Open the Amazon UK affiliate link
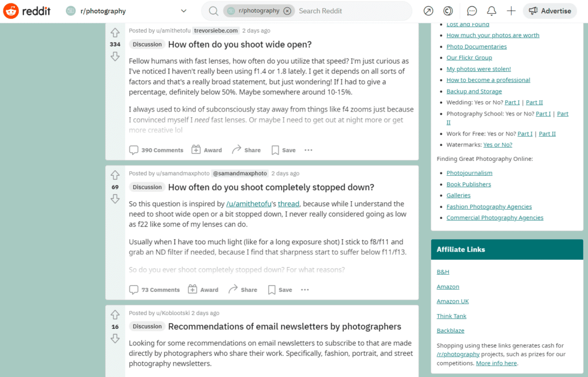588x377 pixels. coord(452,301)
